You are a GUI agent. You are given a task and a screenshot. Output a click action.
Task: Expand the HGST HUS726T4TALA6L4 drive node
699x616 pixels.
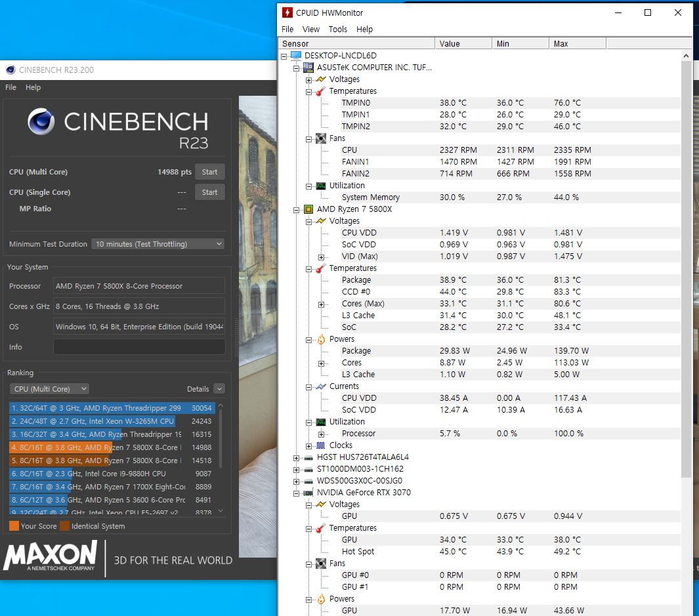click(x=297, y=458)
